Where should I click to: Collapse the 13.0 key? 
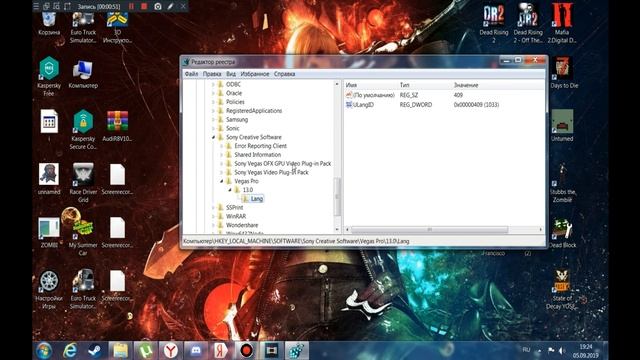(230, 190)
